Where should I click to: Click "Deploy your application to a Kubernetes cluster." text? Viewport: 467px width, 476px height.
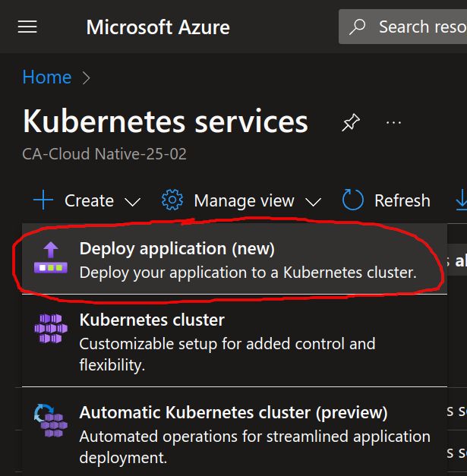click(x=248, y=273)
